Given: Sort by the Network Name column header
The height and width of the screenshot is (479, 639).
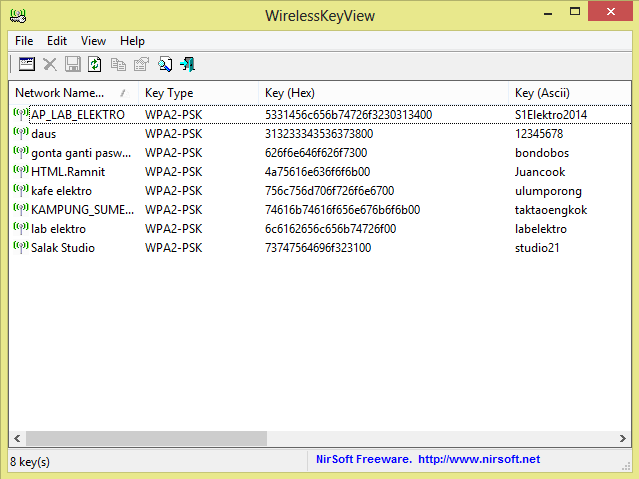Looking at the screenshot, I should [74, 93].
